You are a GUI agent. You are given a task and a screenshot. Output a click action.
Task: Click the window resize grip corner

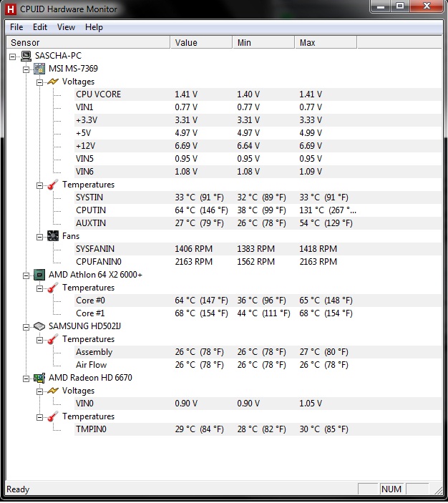click(x=437, y=490)
